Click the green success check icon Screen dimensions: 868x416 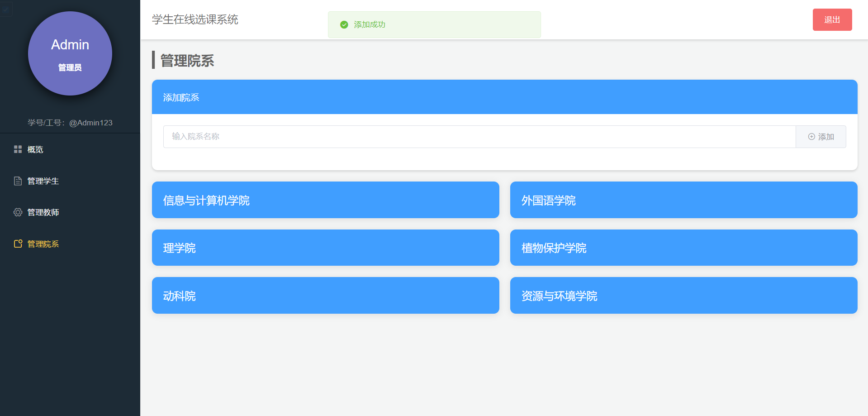click(x=344, y=24)
